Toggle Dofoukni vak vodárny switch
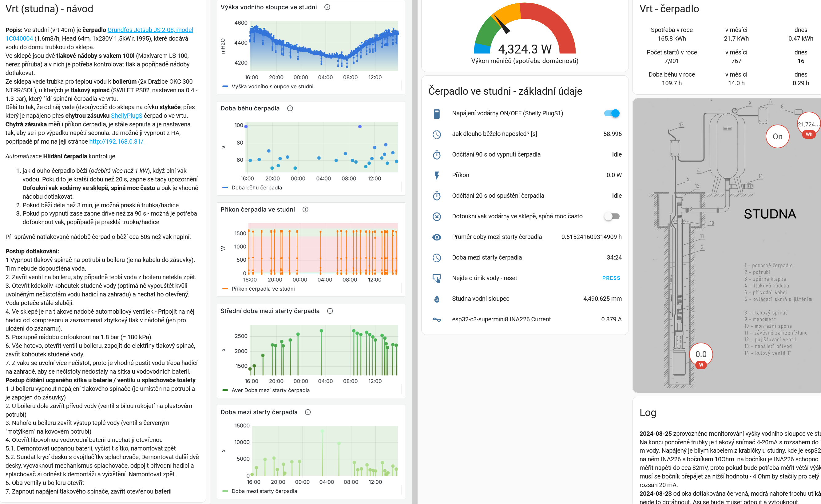Screen dimensions: 821x504 coord(611,216)
